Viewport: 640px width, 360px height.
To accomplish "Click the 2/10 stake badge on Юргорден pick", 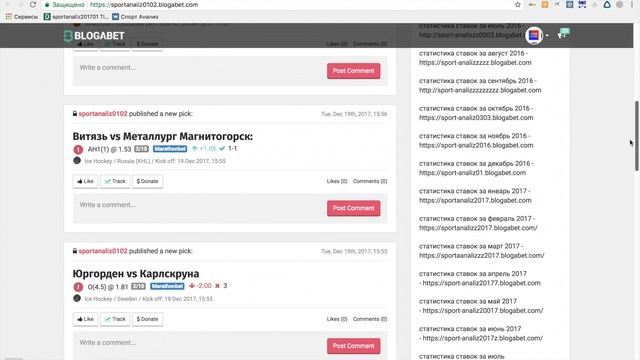I will click(x=138, y=286).
